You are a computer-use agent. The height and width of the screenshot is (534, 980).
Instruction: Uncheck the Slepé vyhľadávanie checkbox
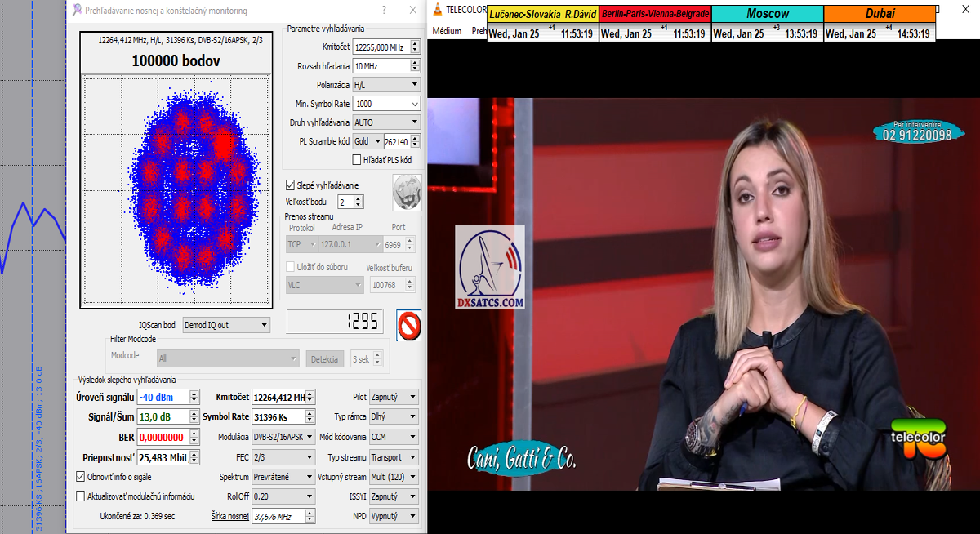tap(290, 185)
